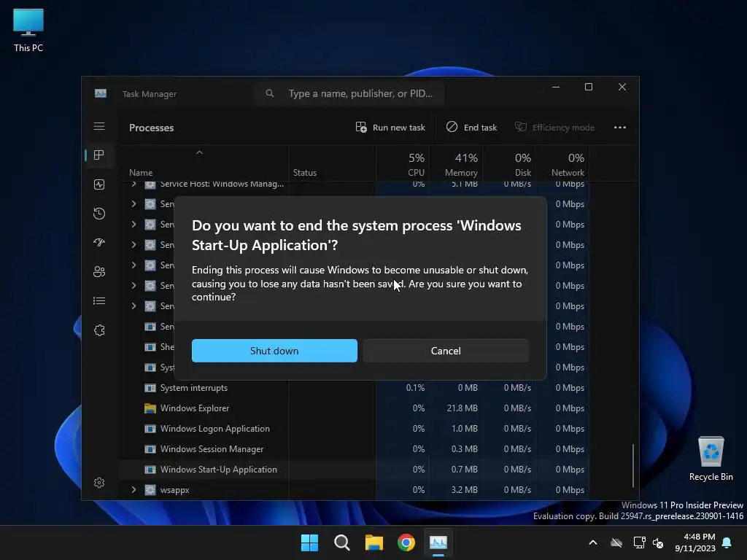The image size is (747, 560).
Task: Confirm with the Shut down button
Action: (274, 351)
